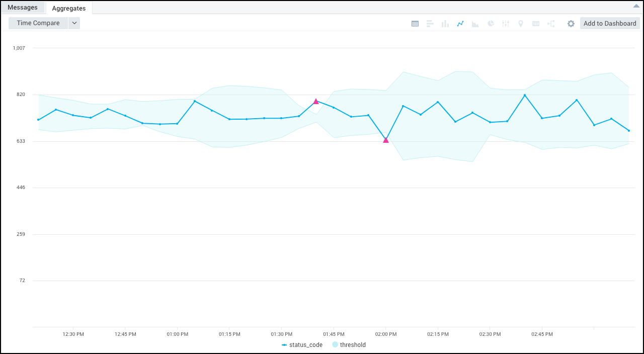
Task: Choose the map pin chart icon
Action: pos(521,24)
